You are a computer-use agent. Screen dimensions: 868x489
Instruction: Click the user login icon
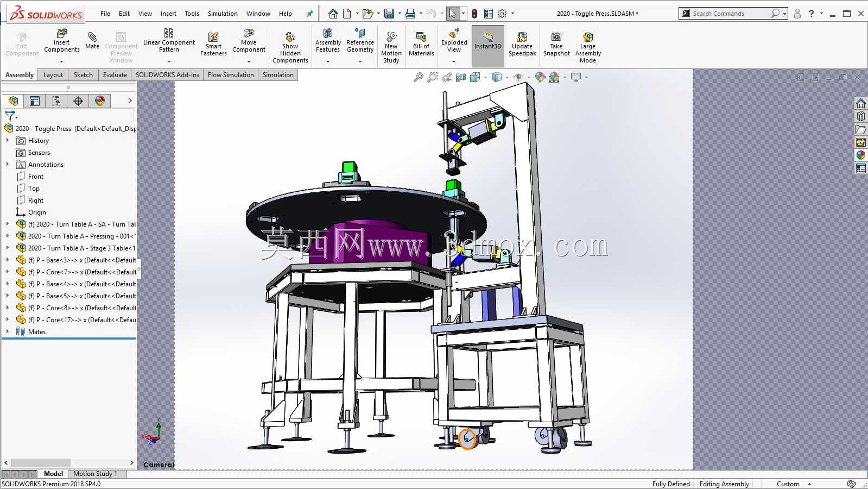[x=797, y=14]
